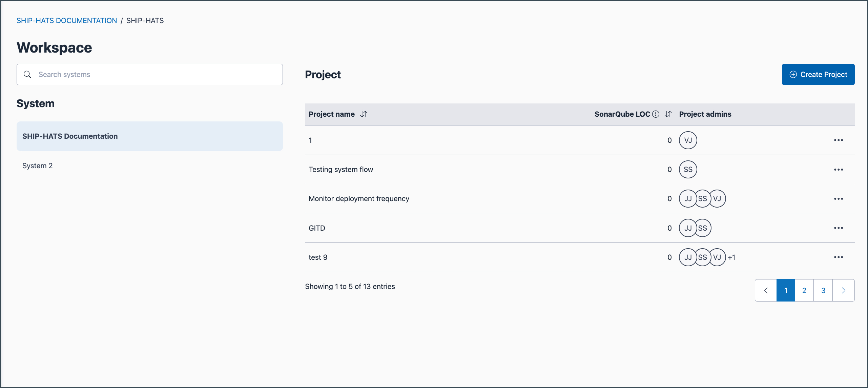This screenshot has height=388, width=868.
Task: Sort by SonarQube LOC arrows icon
Action: pos(668,114)
